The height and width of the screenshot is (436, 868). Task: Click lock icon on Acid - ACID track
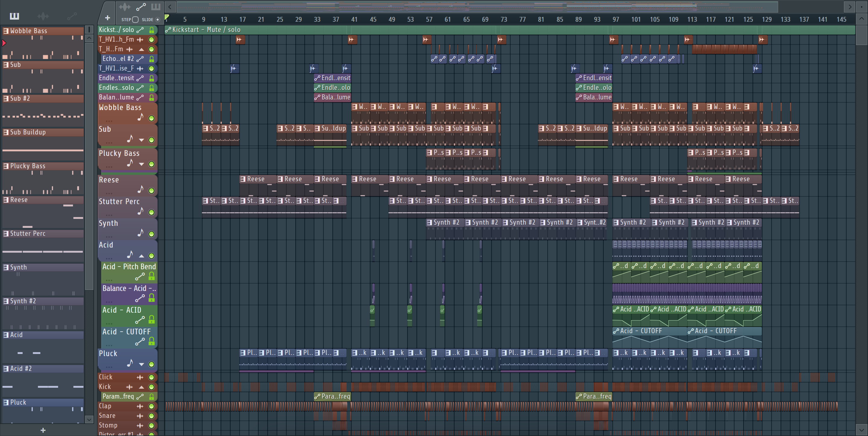[152, 319]
